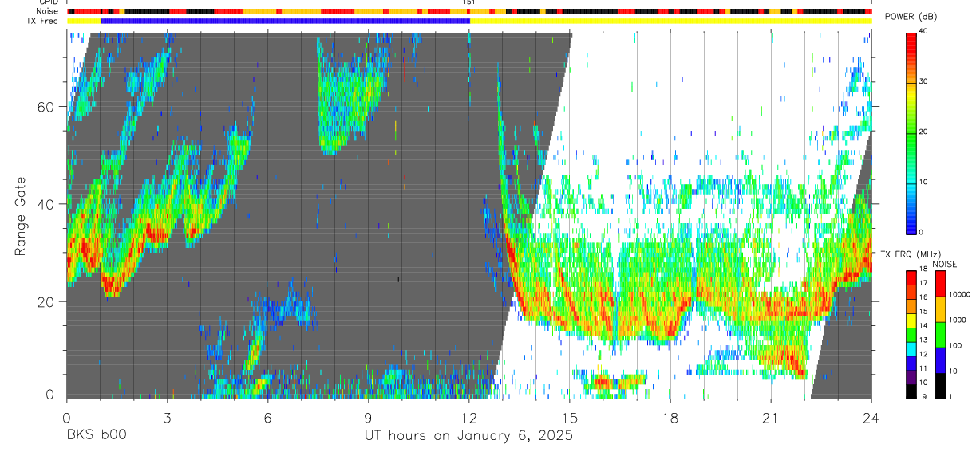The width and height of the screenshot is (980, 452).
Task: Pick the blue 11-12 MHz TX FRQ swatch
Action: click(911, 363)
